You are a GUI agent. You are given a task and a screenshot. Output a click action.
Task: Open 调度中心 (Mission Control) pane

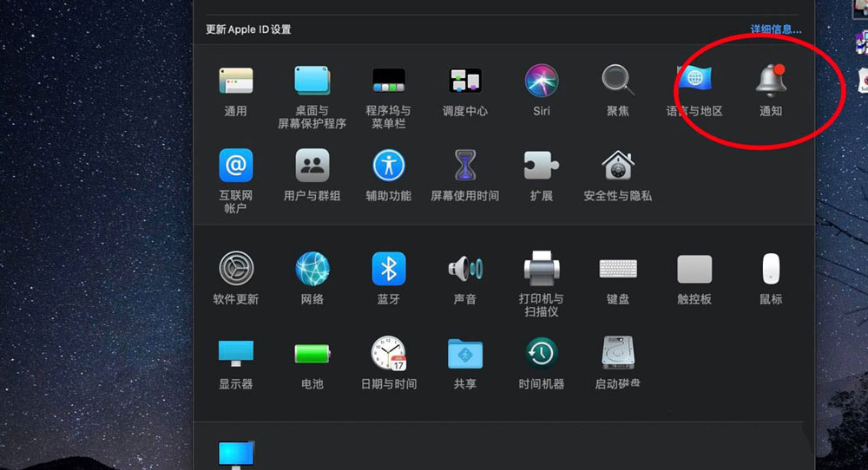[465, 81]
